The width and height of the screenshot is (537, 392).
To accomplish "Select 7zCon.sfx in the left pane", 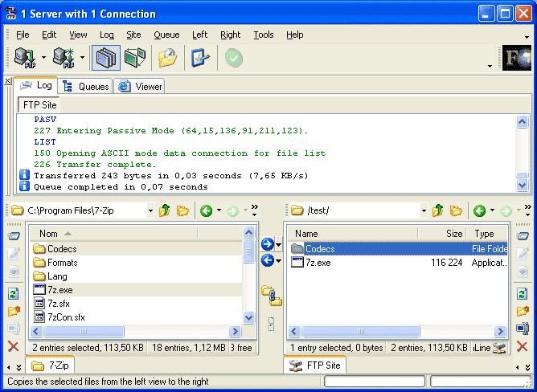I will 59,317.
